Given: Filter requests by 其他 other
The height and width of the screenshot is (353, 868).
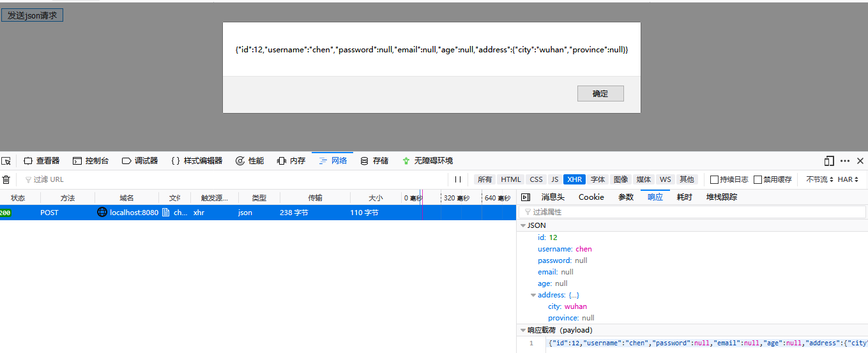Looking at the screenshot, I should (687, 180).
